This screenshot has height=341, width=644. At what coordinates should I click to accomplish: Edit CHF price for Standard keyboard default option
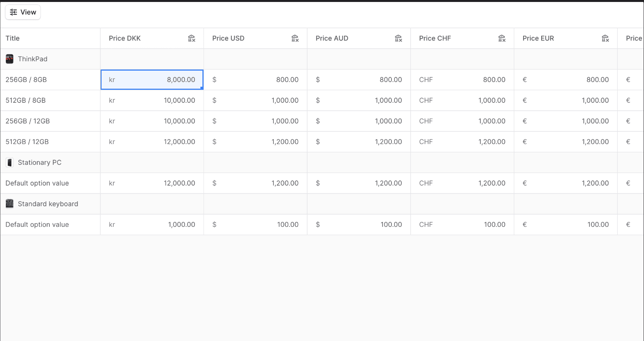(x=463, y=224)
